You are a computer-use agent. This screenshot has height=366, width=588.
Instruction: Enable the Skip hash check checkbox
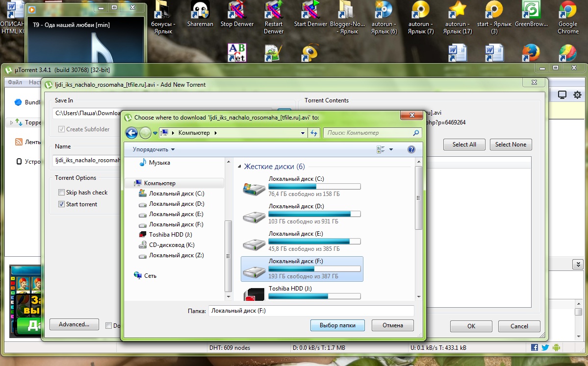pos(62,193)
